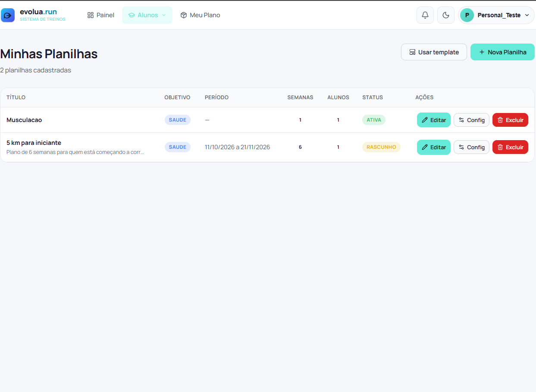
Task: Delete the 5 km para iniciante planilha
Action: pos(510,147)
